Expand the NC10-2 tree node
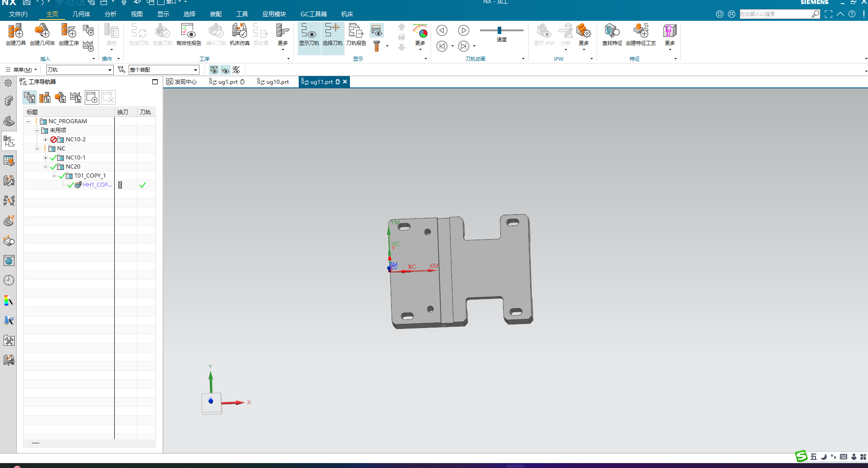The image size is (868, 468). pos(45,140)
